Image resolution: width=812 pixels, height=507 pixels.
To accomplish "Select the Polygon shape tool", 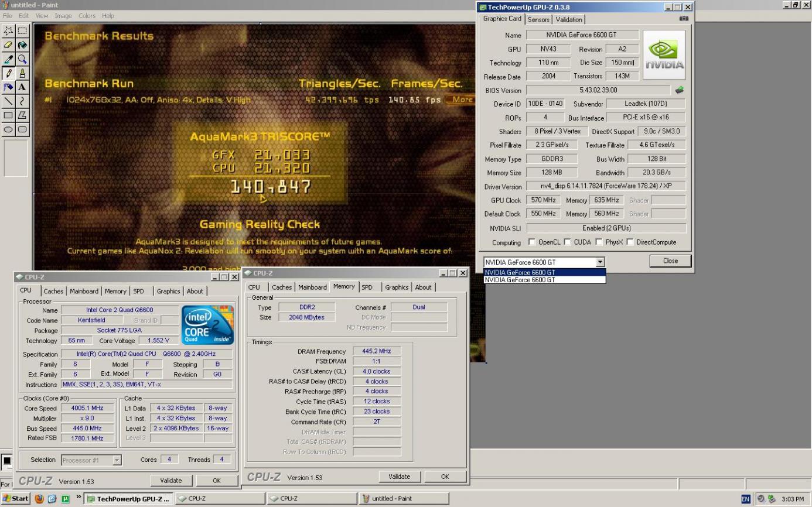I will [x=22, y=115].
